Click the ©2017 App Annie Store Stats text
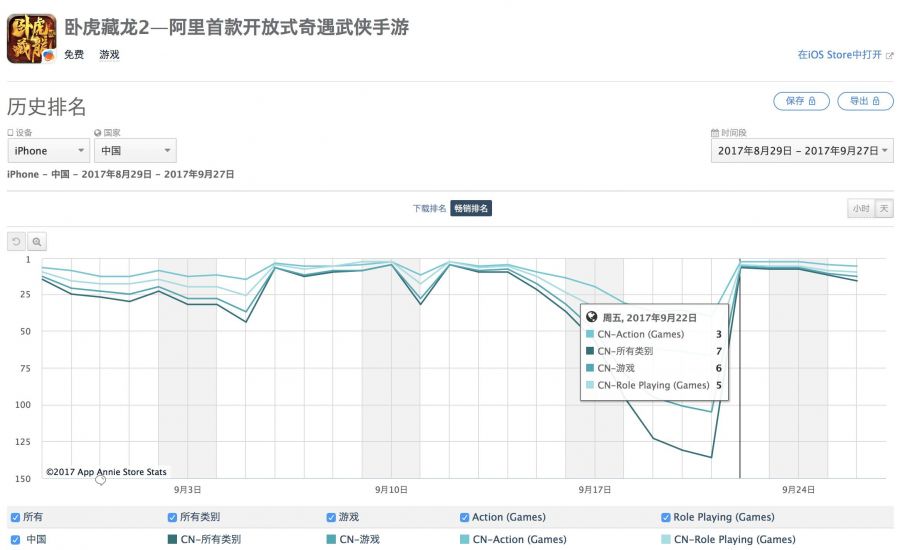 106,472
